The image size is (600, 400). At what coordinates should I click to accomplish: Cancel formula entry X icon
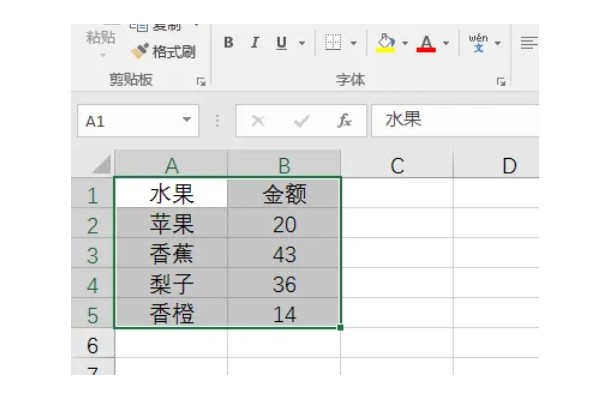[x=258, y=121]
